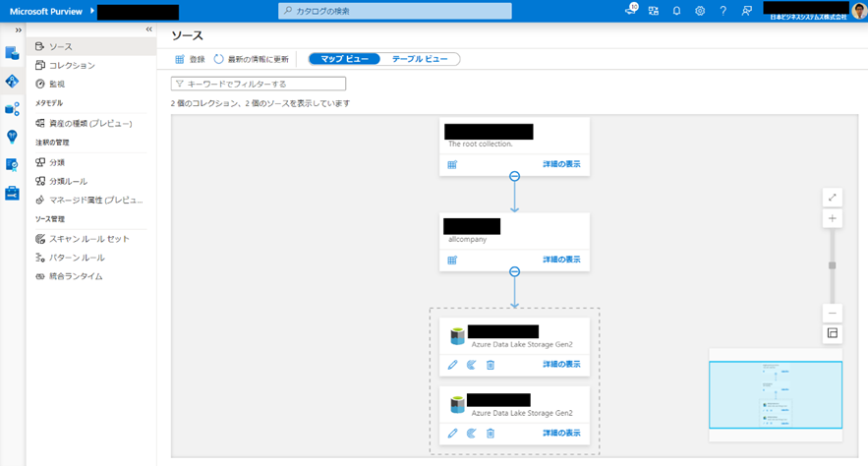Switch to テーブル ビュー
This screenshot has height=466, width=868.
tap(420, 59)
